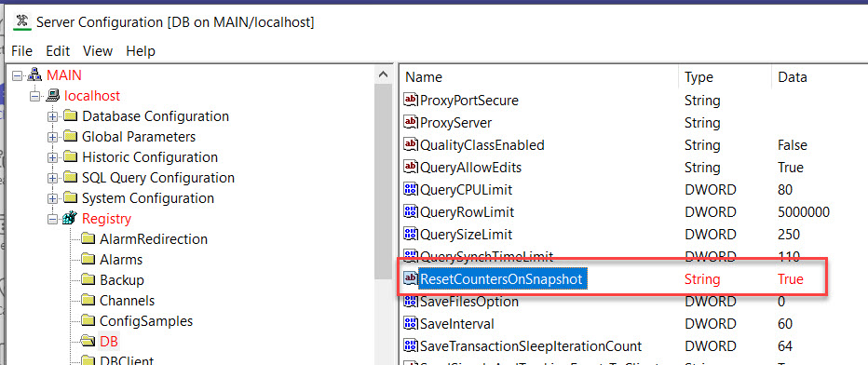The width and height of the screenshot is (868, 365).
Task: Expand the System Configuration node
Action: 53,198
